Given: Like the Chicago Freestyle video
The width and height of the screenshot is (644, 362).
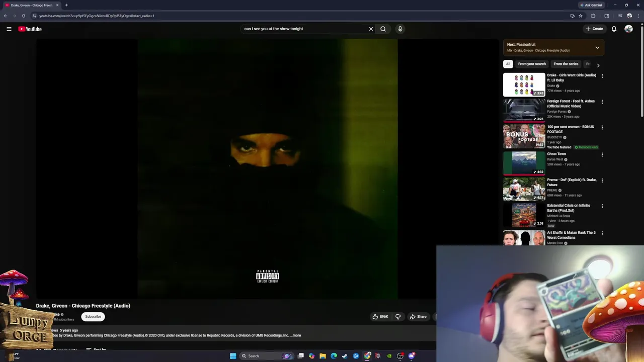Looking at the screenshot, I should click(x=380, y=316).
